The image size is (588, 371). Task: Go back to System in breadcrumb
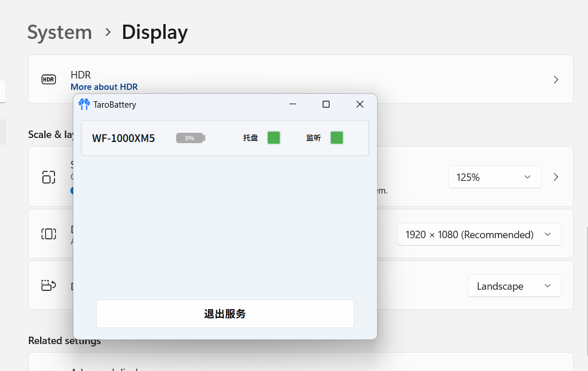60,32
